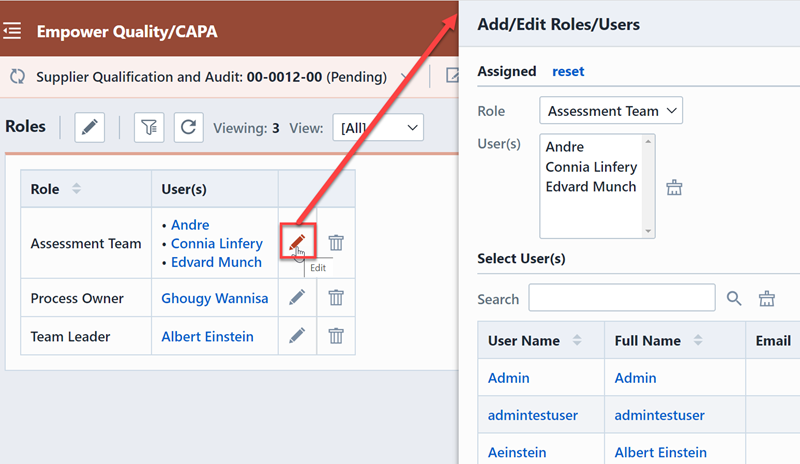Clear assigned users with the eraser icon
Viewport: 800px width, 464px height.
coord(674,187)
